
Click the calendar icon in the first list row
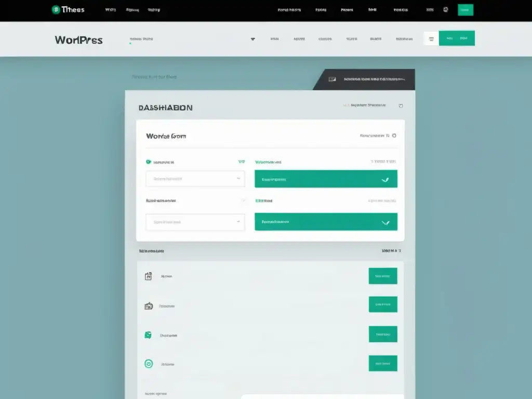coord(148,276)
